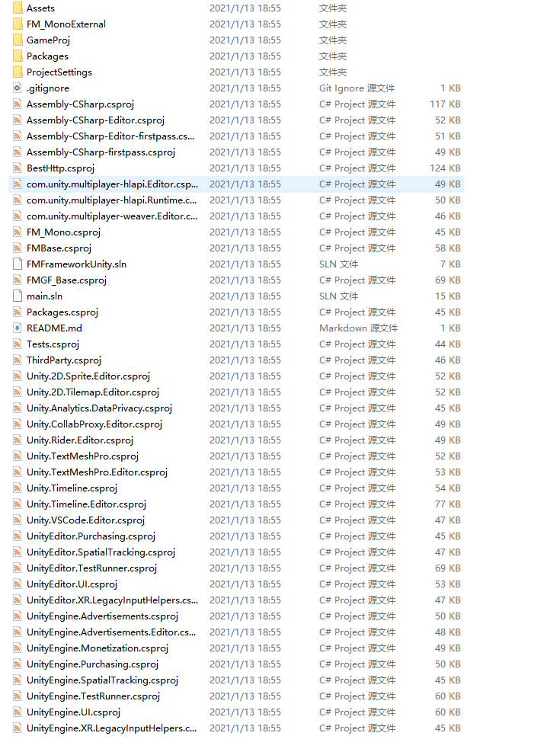Select the Tests.csproj file name
This screenshot has height=752, width=560.
(x=53, y=344)
